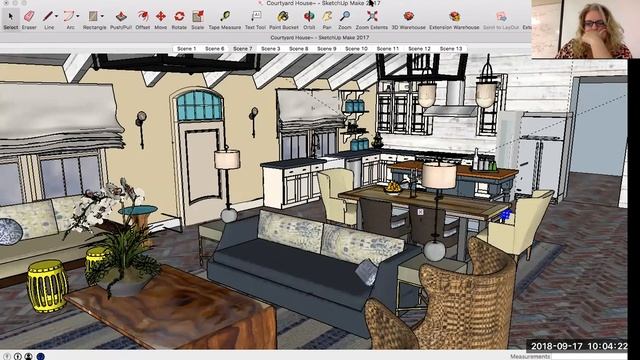Image resolution: width=640 pixels, height=360 pixels.
Task: Click the blue highlighted component on the dining table
Action: coord(505,215)
